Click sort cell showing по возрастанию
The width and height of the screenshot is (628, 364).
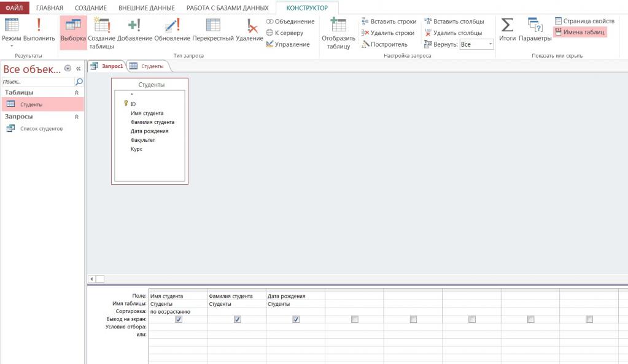(x=178, y=312)
